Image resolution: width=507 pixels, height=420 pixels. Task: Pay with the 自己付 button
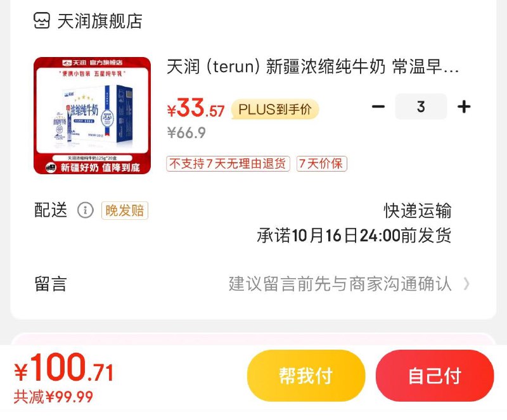435,376
